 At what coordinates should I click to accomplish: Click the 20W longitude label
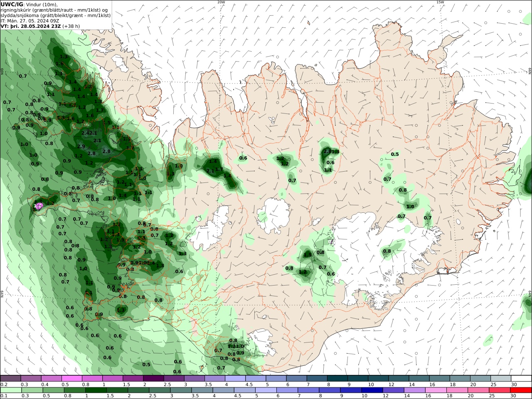tap(221, 2)
